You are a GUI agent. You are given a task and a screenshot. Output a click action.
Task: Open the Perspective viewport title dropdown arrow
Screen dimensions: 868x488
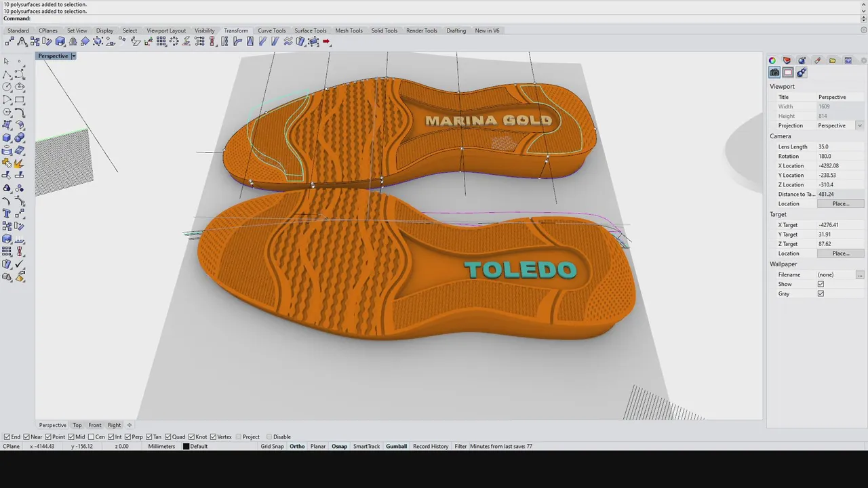pos(73,56)
